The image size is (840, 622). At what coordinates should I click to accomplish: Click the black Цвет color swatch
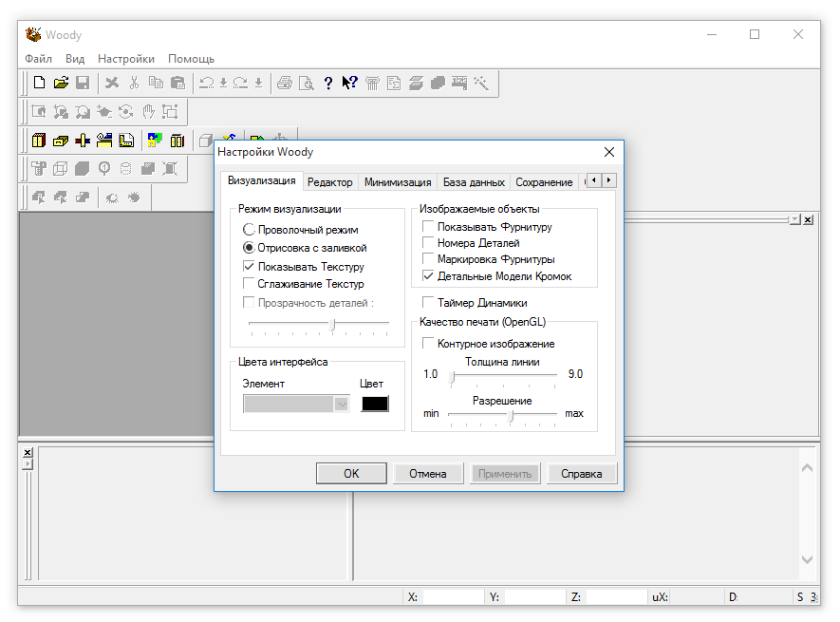click(x=375, y=404)
